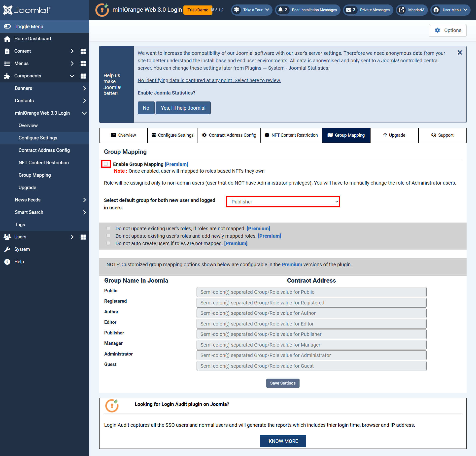Expand the Smart Search submenu

[84, 212]
